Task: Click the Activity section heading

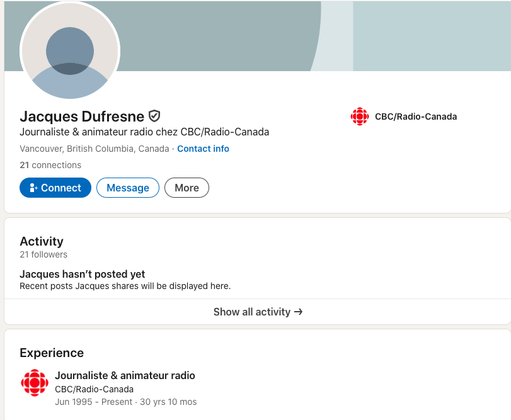Action: (42, 241)
